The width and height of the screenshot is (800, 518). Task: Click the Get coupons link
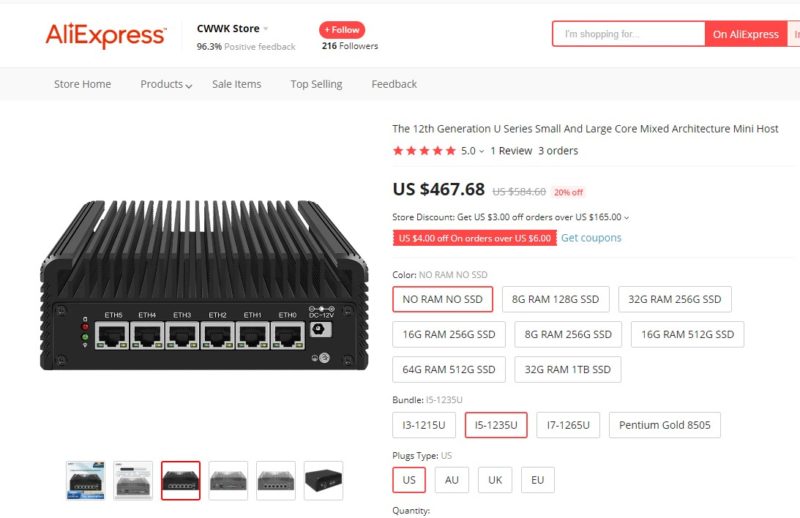click(x=591, y=238)
